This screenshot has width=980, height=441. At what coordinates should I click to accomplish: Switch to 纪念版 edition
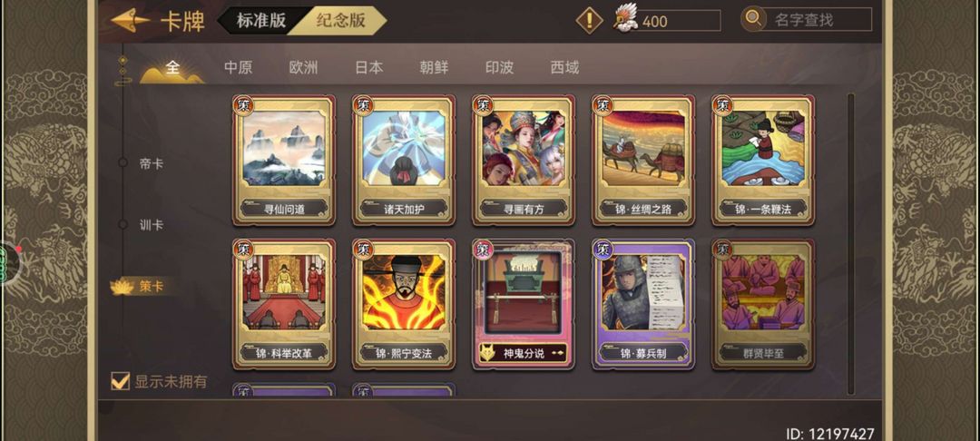pos(340,20)
